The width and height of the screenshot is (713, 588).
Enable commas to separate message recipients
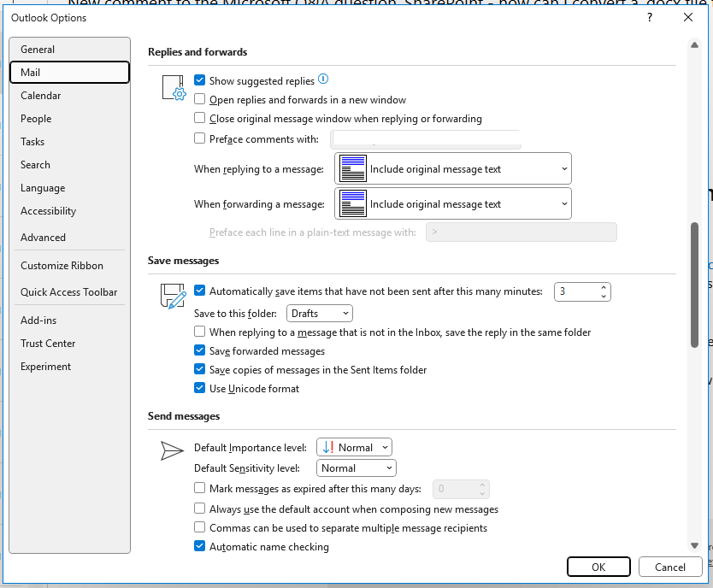pos(199,527)
